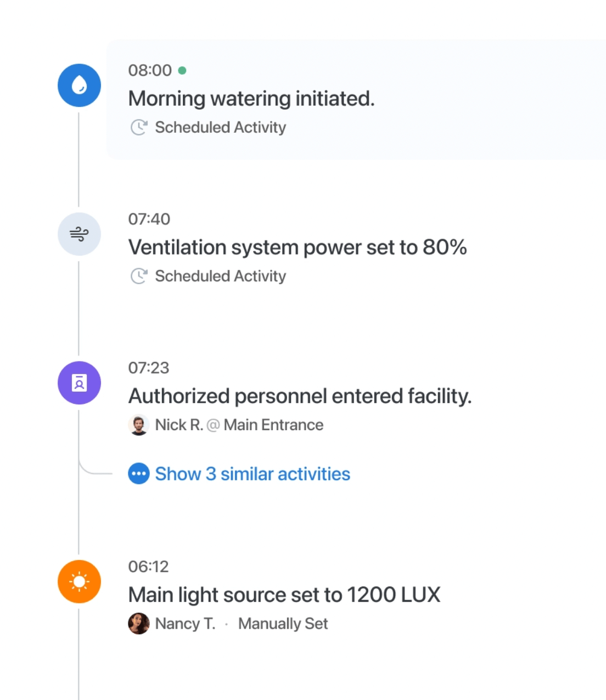Screen dimensions: 606x700
Task: Select Main light source set to 1200 LUX
Action: [284, 595]
